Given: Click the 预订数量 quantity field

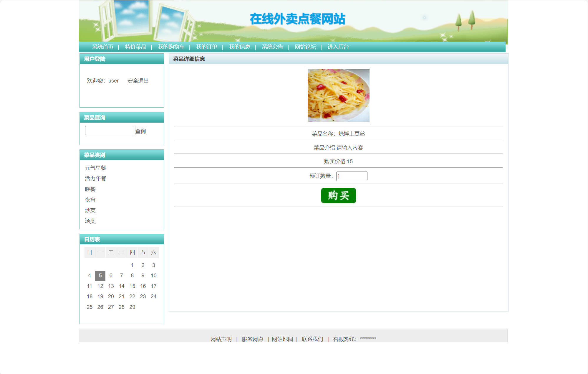Looking at the screenshot, I should click(352, 176).
